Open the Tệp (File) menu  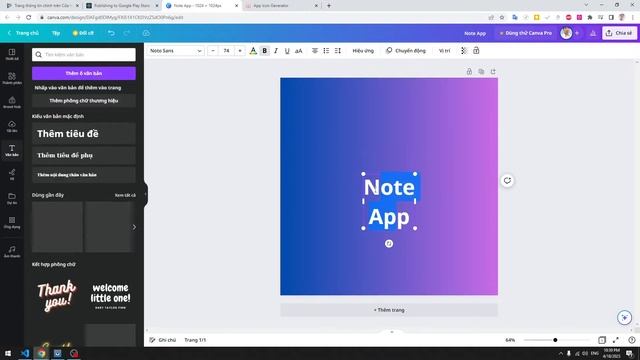[56, 33]
